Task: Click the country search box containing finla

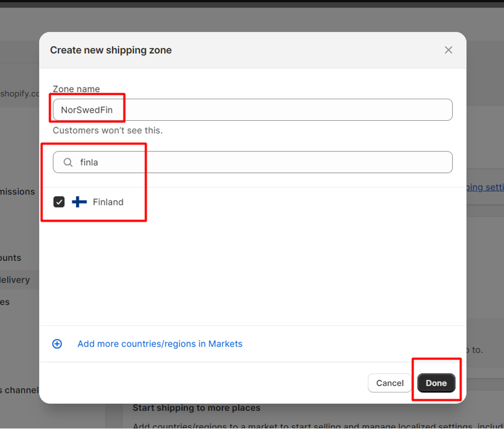Action: [253, 162]
